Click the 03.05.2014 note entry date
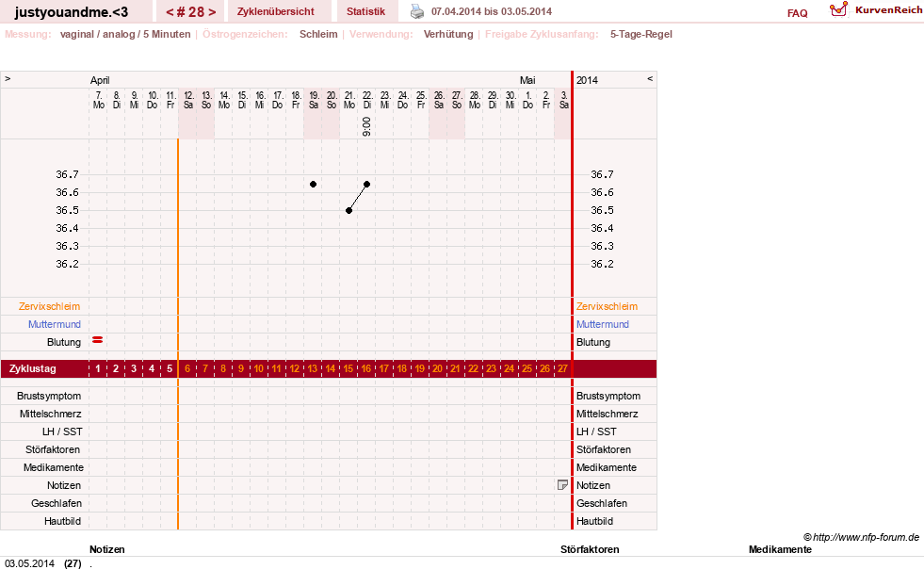 [x=29, y=563]
